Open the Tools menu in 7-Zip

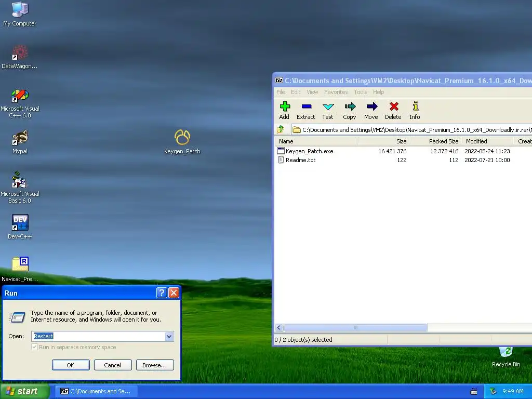361,92
